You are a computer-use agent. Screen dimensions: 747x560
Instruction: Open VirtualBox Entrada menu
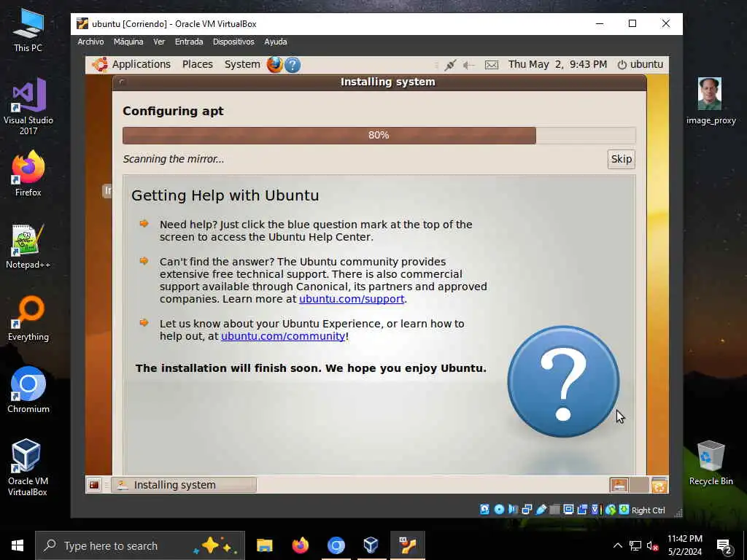click(189, 42)
